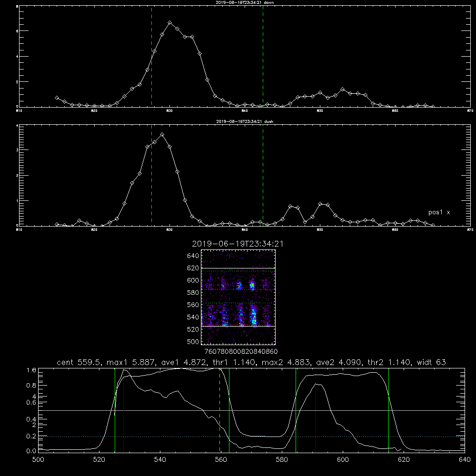Select the 'thr1 1.140' statistic
Viewport: 476px width, 476px height.
tap(234, 362)
